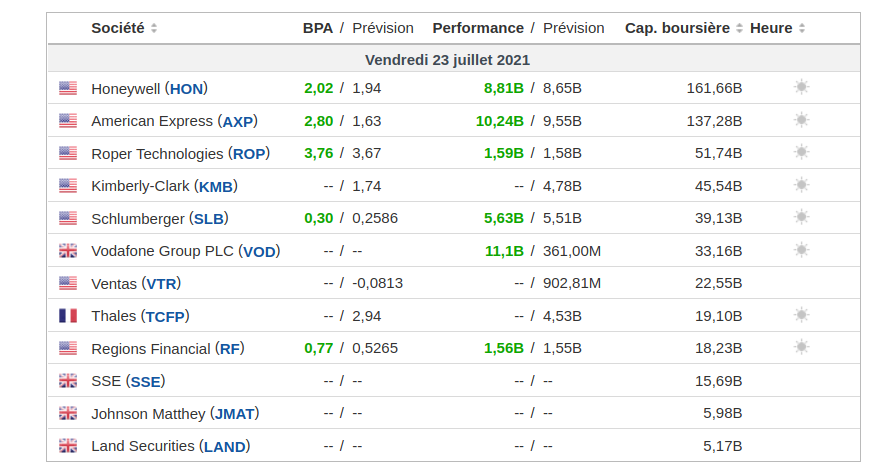
Task: Click the Performance column header
Action: point(478,28)
